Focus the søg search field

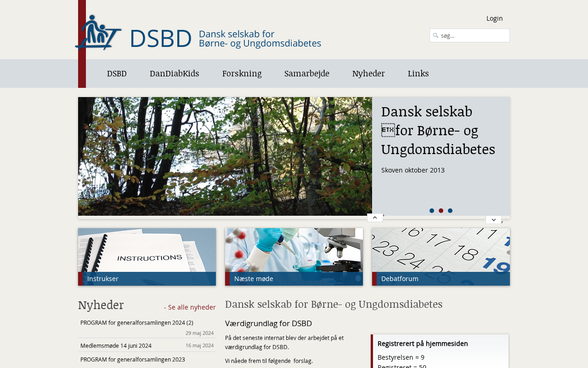coord(469,35)
